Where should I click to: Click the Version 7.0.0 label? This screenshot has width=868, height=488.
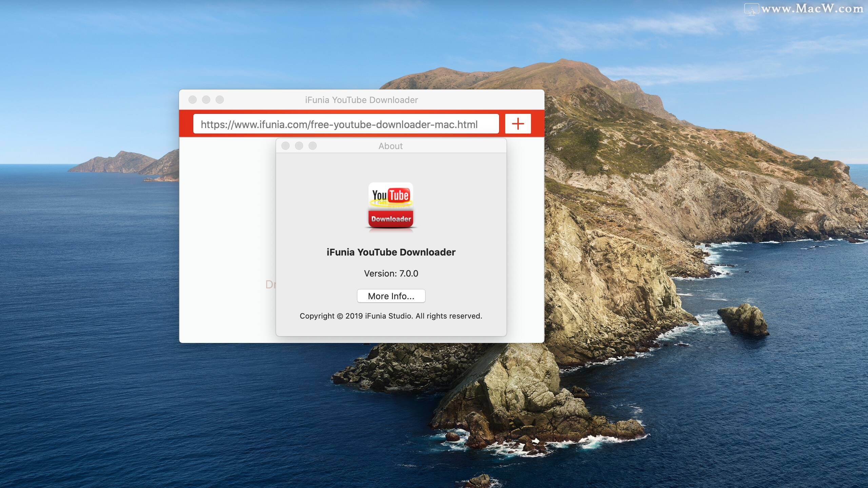pos(391,273)
